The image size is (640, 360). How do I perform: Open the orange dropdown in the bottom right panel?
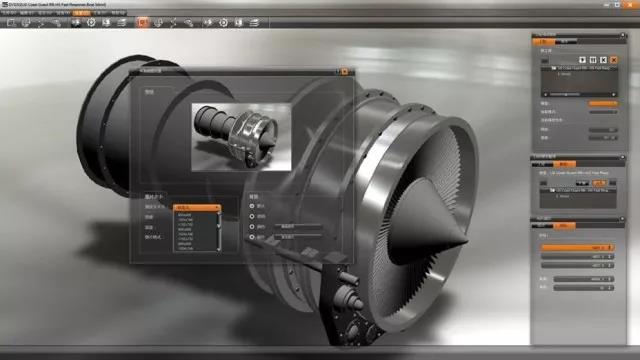point(577,247)
